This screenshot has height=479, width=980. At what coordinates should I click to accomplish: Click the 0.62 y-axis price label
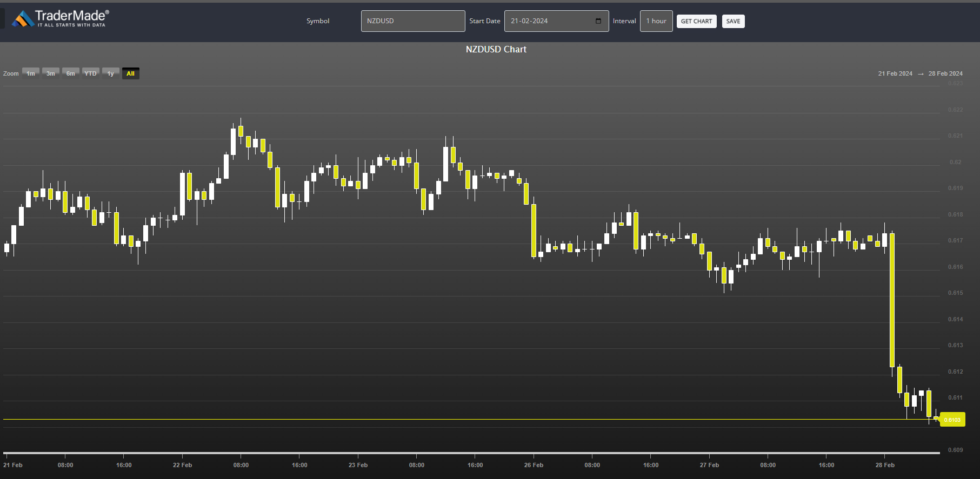(x=956, y=162)
